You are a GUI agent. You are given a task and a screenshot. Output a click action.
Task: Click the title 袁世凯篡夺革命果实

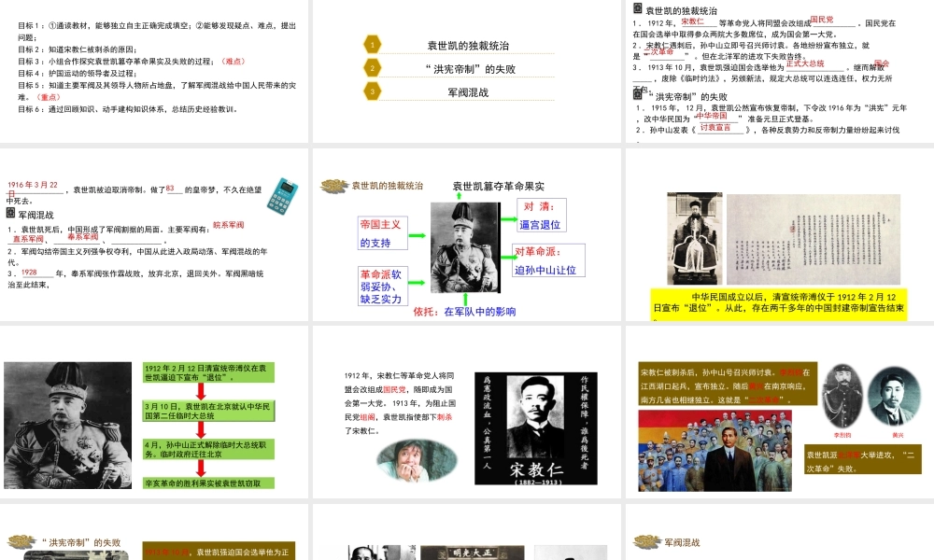click(x=499, y=187)
